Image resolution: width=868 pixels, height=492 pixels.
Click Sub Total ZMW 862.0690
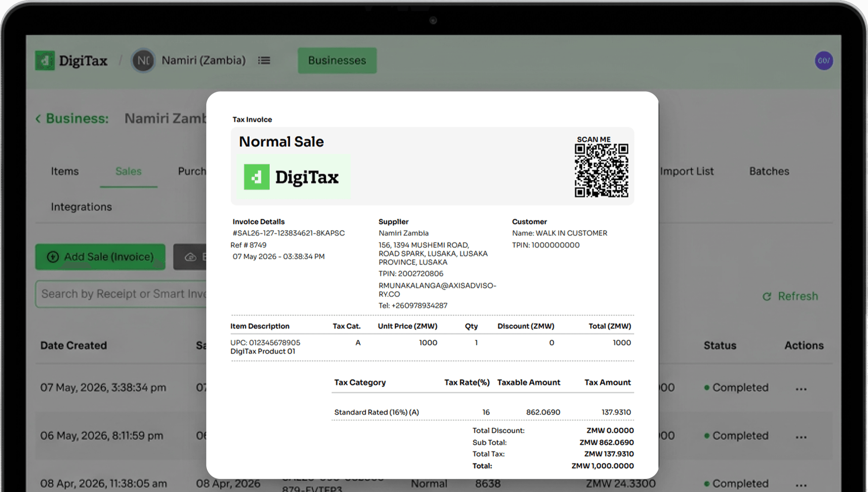click(606, 443)
